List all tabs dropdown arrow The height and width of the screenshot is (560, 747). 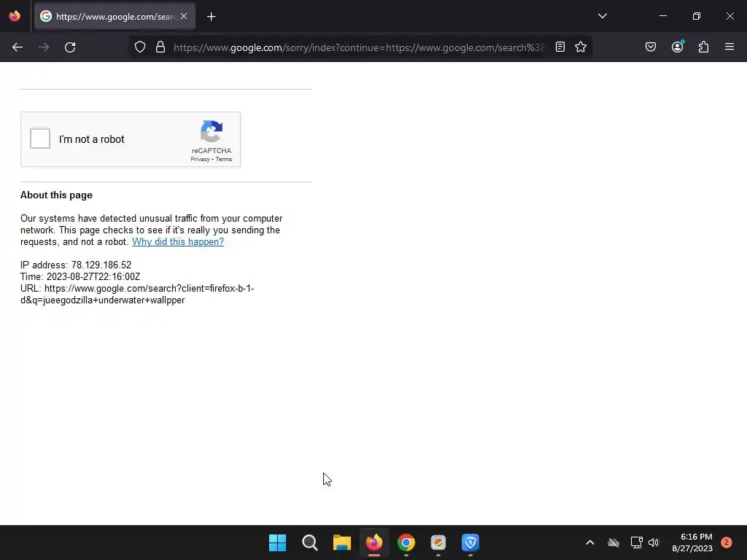[x=603, y=16]
